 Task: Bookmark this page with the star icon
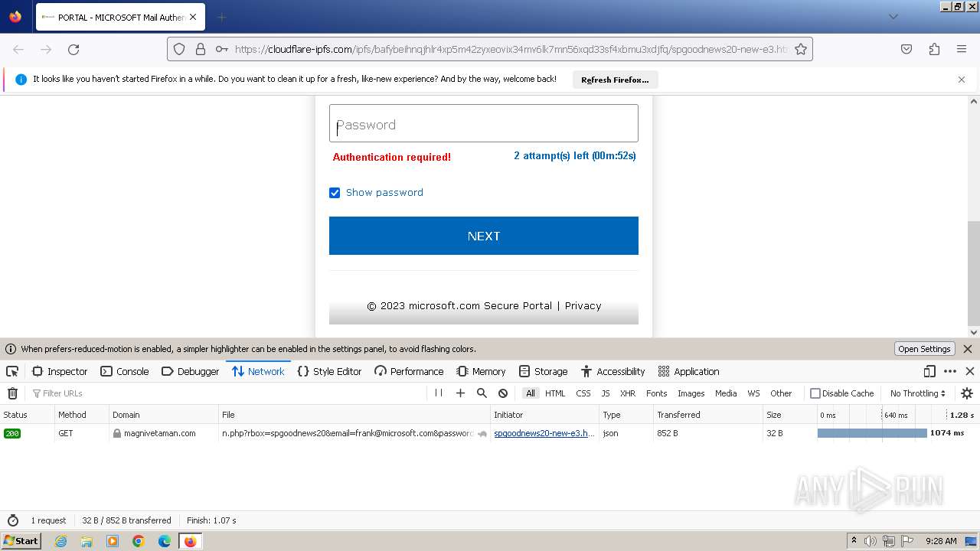801,49
